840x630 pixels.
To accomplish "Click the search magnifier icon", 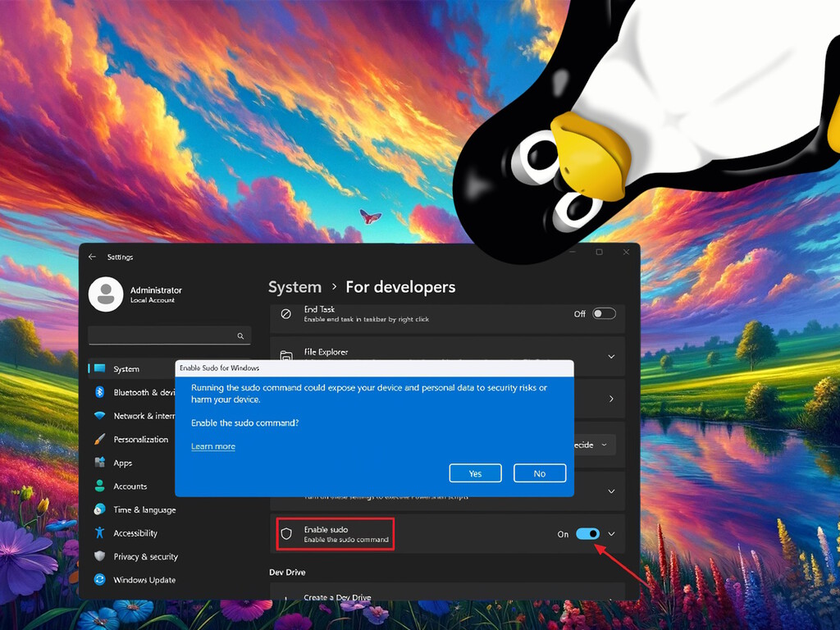I will 240,336.
